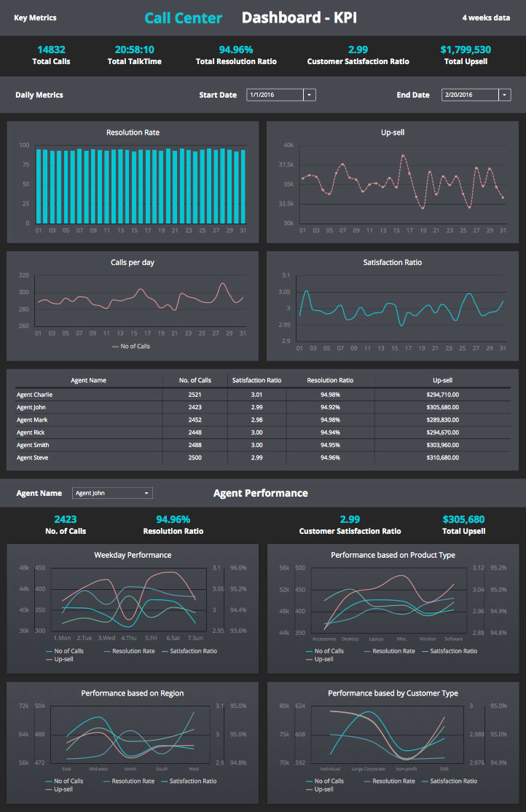Open the End Date dropdown arrow
The image size is (526, 812).
(505, 95)
